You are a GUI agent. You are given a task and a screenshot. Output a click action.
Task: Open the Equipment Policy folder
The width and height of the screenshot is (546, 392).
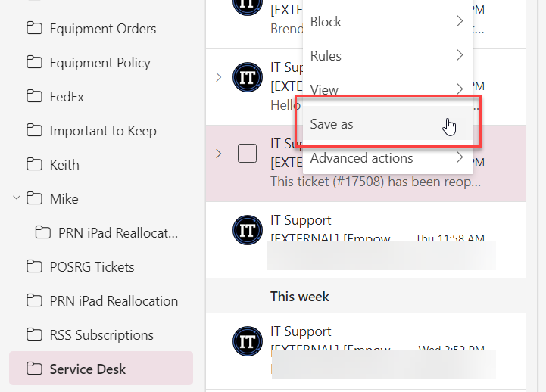pos(101,63)
